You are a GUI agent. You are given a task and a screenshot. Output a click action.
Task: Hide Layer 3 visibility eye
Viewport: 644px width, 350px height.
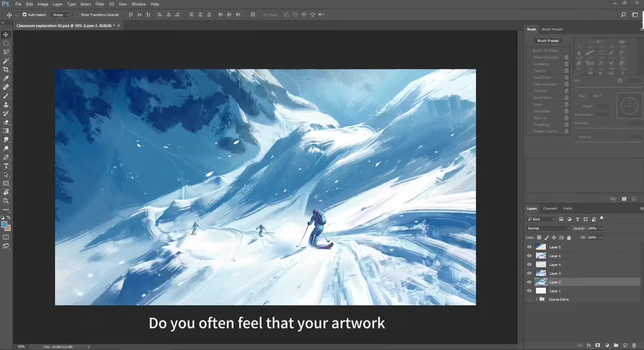[529, 273]
